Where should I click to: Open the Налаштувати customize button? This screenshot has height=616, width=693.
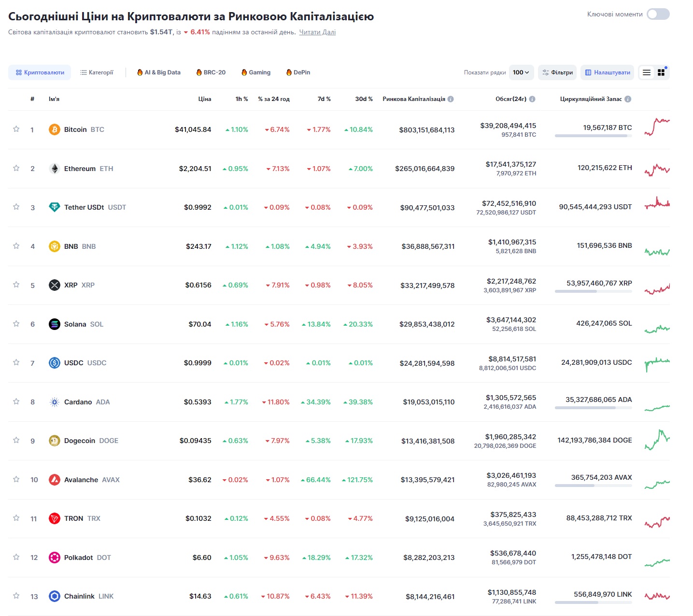click(x=608, y=72)
